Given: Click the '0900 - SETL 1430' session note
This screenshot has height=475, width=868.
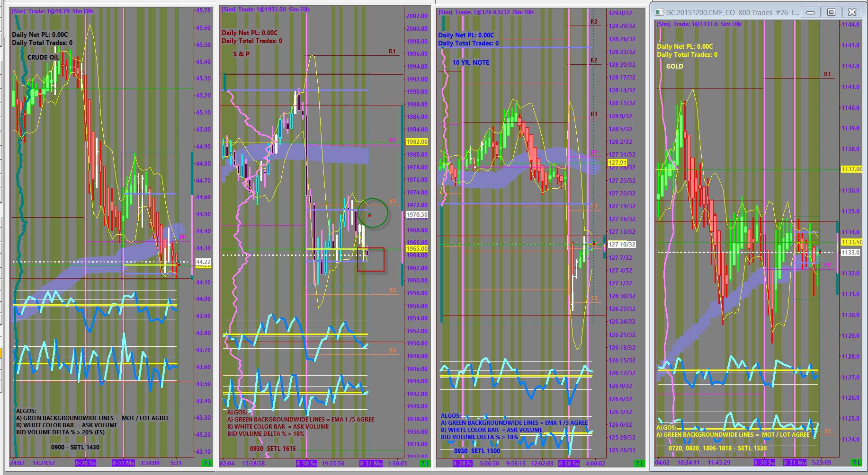Looking at the screenshot, I should click(x=75, y=447).
